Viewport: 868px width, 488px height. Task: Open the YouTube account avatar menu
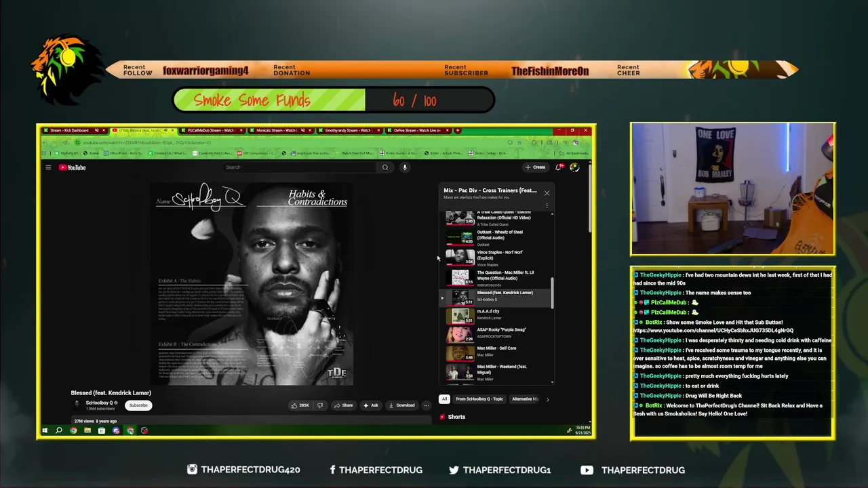pos(574,167)
